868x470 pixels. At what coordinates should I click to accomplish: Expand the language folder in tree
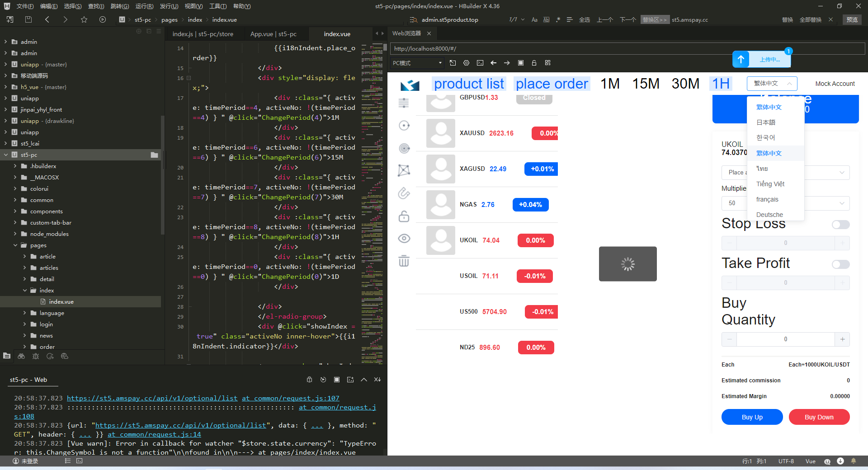[25, 313]
